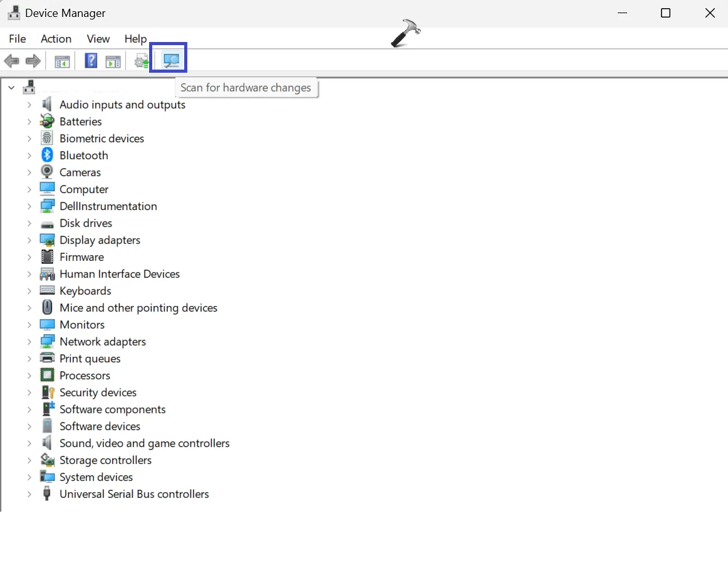Collapse the root computer node
Viewport: 728px width, 580px height.
[12, 87]
